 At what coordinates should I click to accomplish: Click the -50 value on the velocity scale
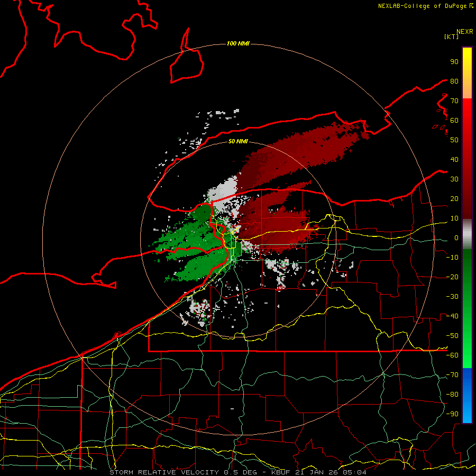pyautogui.click(x=452, y=336)
